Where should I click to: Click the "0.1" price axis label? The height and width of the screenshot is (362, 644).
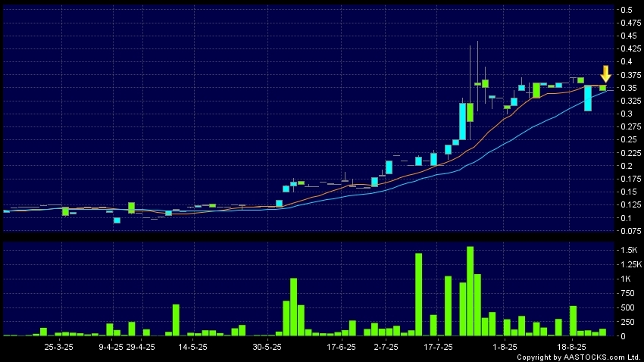point(627,218)
